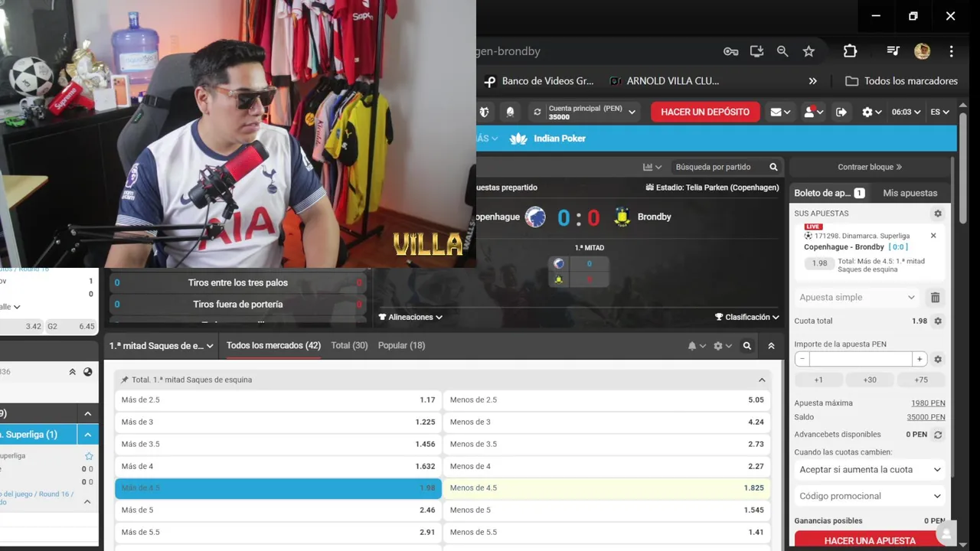Show more bookmarks with double chevron

coord(812,81)
